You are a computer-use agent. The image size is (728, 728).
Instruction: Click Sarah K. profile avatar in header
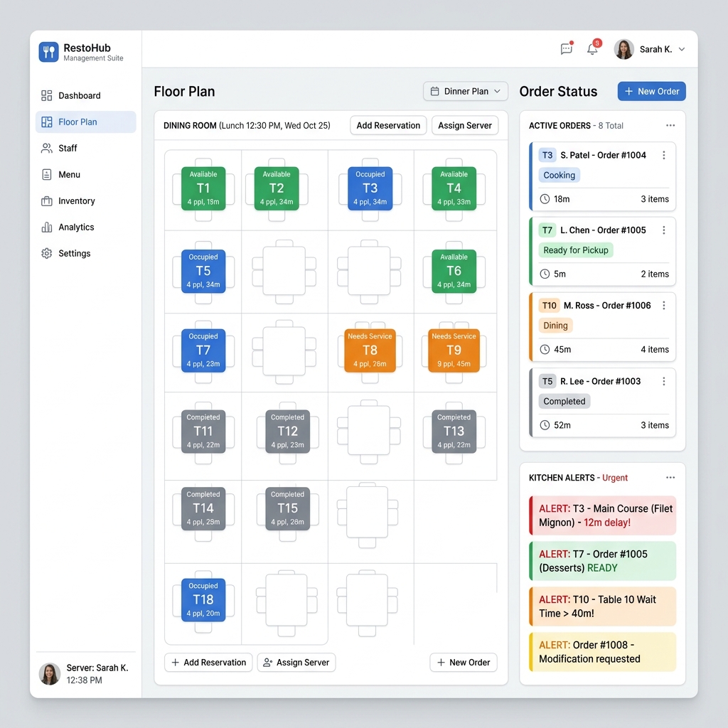point(623,49)
